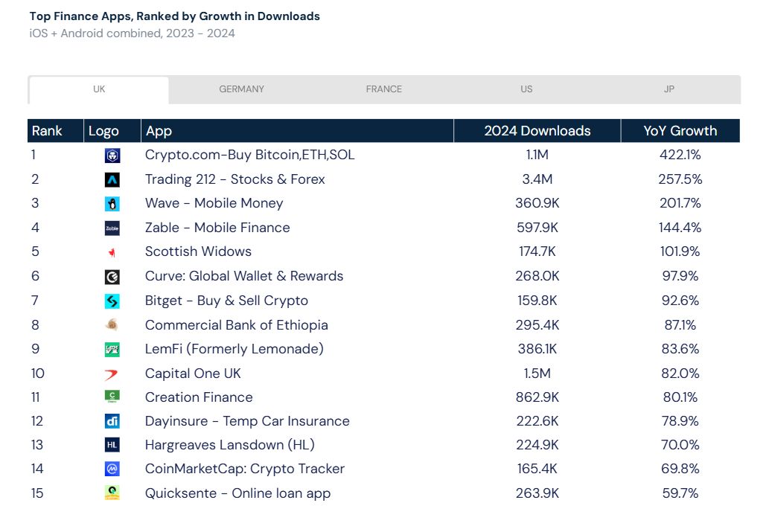This screenshot has height=532, width=769.
Task: Click 'Curve: Global Wallet & Rewards' name
Action: click(244, 276)
